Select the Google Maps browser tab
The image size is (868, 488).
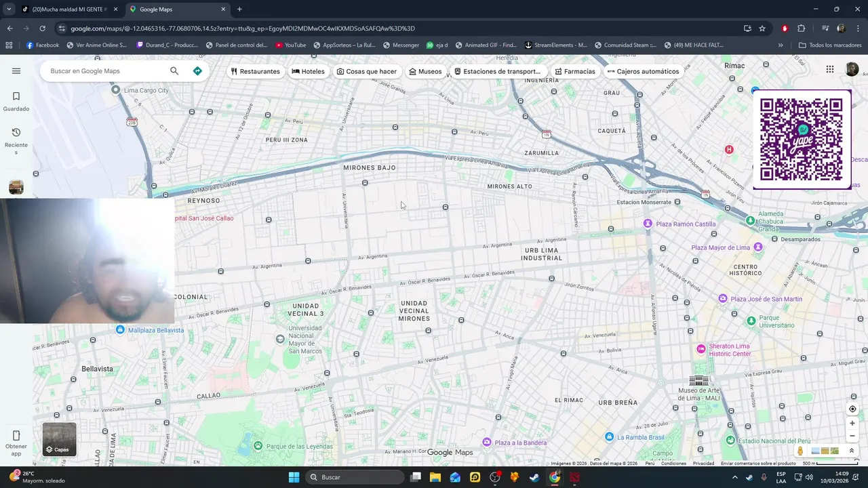click(x=178, y=9)
